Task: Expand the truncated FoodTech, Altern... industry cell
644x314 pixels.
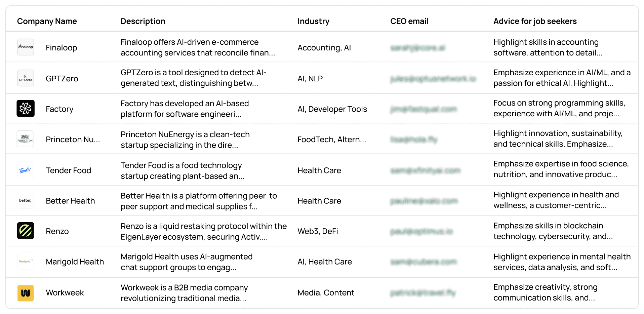Action: 332,140
